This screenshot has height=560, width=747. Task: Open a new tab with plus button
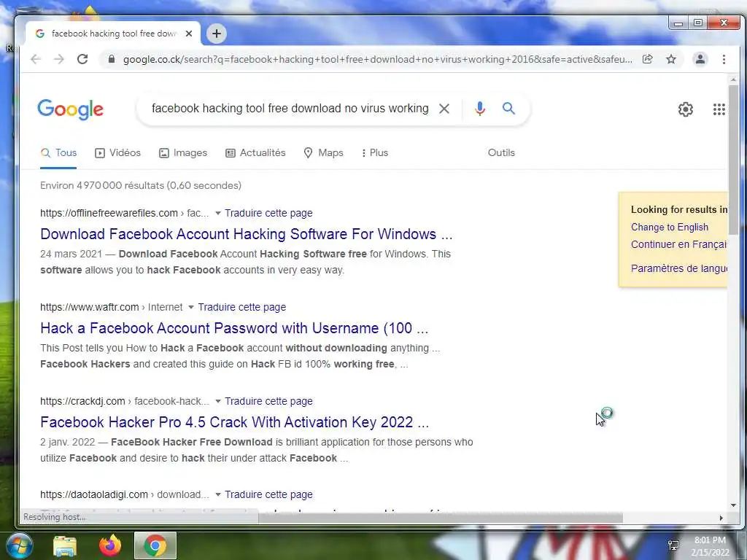point(216,34)
